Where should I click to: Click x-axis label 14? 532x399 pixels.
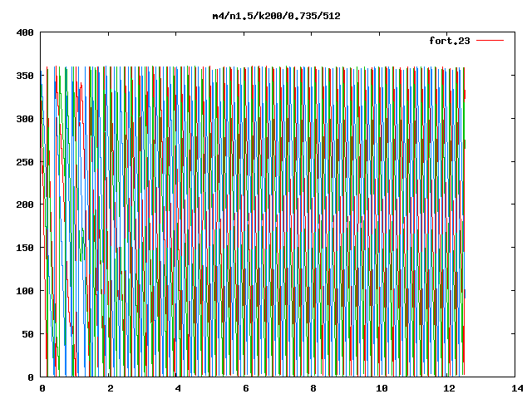point(517,388)
